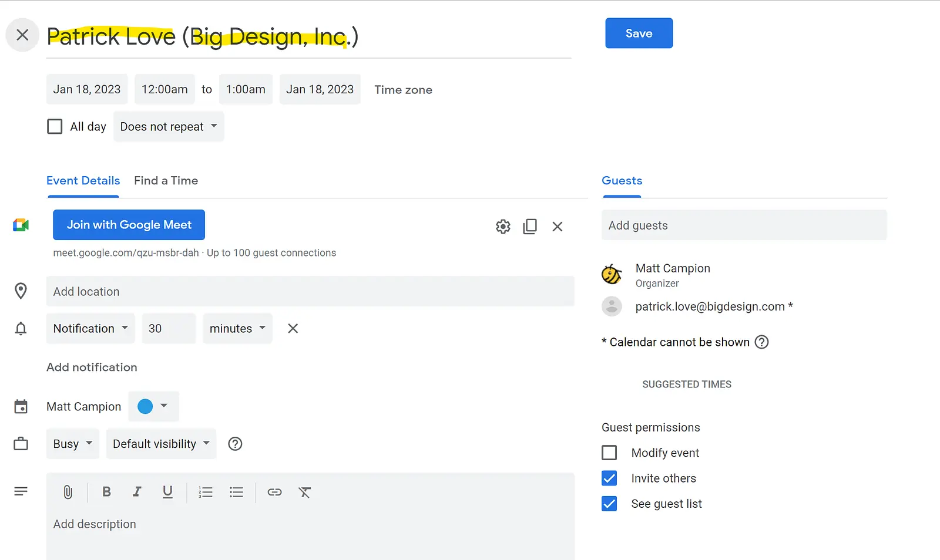Screen dimensions: 940x560
Task: Open the end time 1:00am picker
Action: pyautogui.click(x=246, y=89)
